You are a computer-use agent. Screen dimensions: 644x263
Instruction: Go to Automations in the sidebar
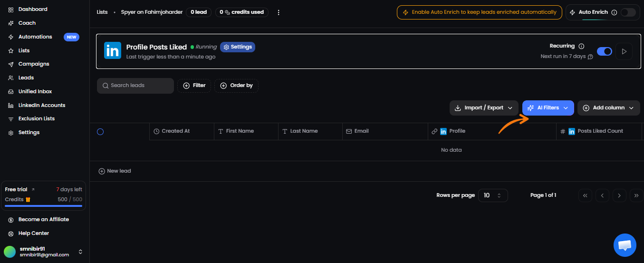(35, 37)
